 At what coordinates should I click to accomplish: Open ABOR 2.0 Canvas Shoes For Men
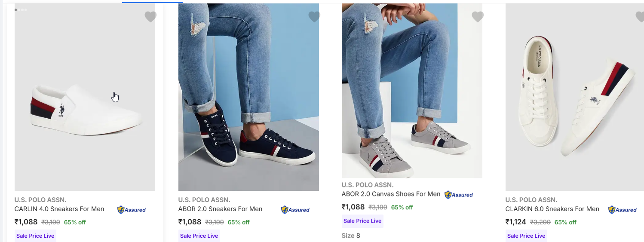pyautogui.click(x=391, y=194)
